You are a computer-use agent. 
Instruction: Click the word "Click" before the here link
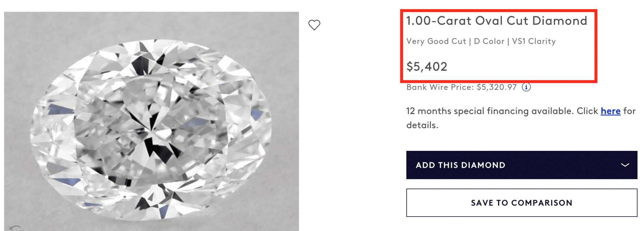click(x=587, y=111)
